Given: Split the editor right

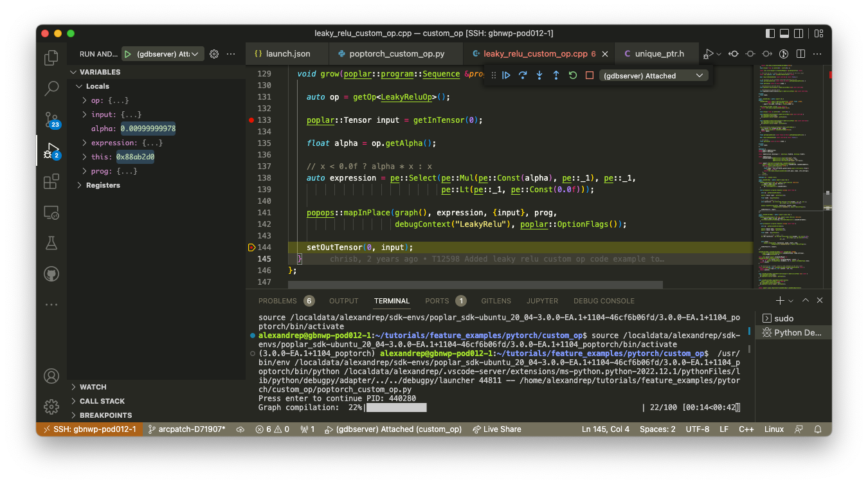Looking at the screenshot, I should [x=800, y=54].
